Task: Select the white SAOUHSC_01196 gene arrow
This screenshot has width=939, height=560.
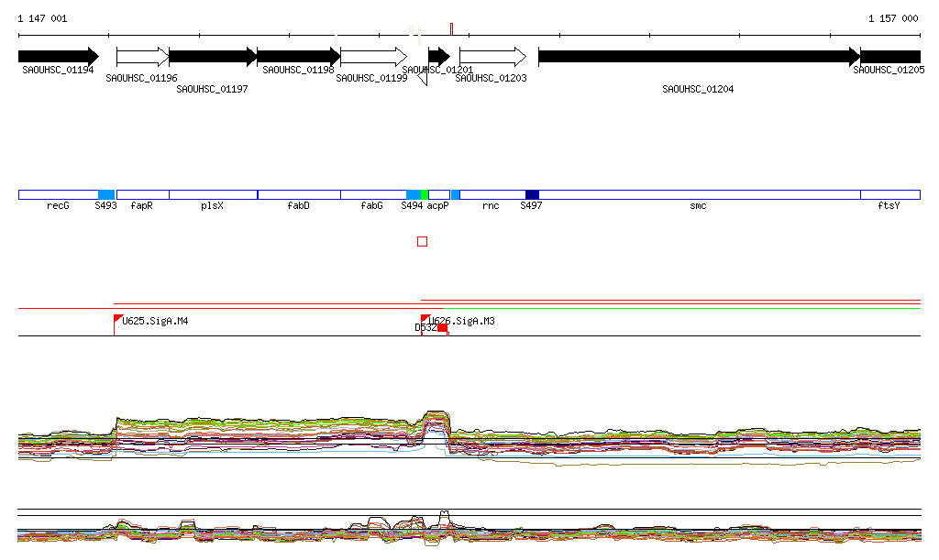Action: (x=142, y=57)
